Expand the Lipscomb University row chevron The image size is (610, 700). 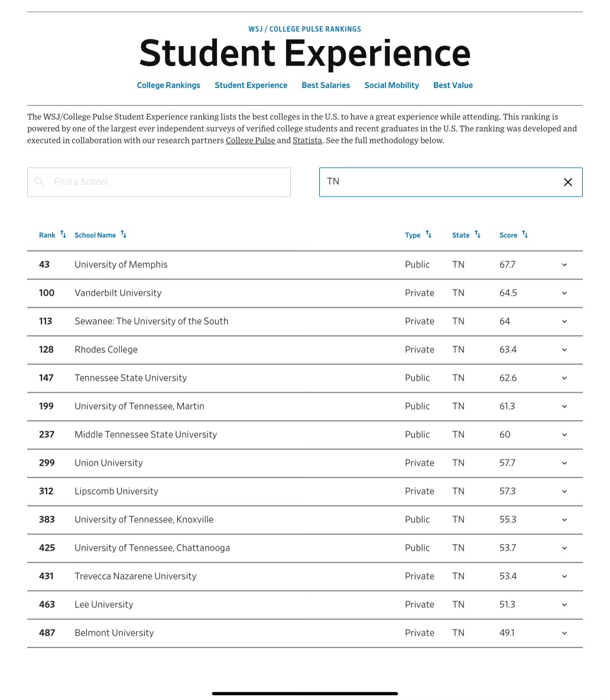pyautogui.click(x=564, y=491)
